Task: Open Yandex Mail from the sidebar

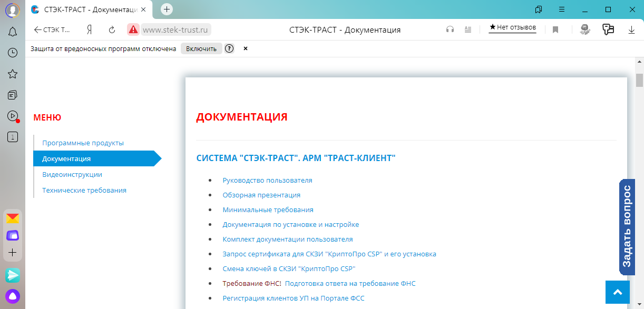Action: pos(13,218)
